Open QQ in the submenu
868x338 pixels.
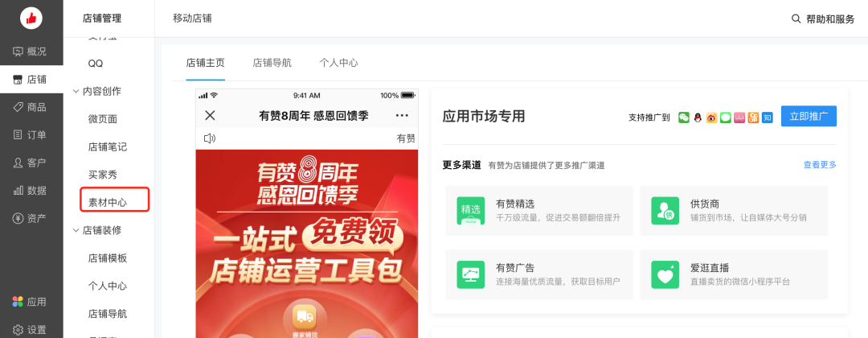coord(95,64)
